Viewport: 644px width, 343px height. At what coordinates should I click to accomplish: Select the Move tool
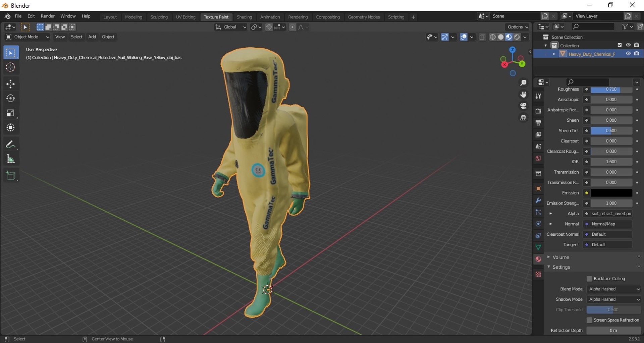11,84
